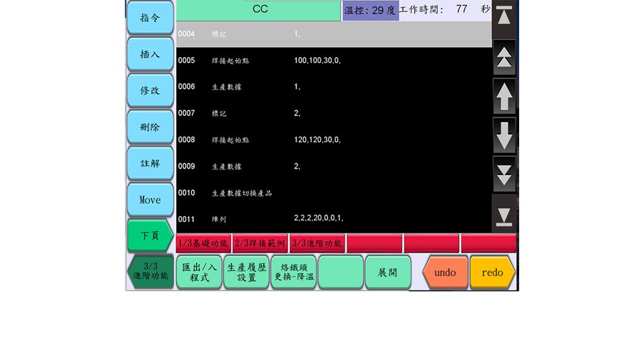Expand the program list with 展開

(x=388, y=272)
